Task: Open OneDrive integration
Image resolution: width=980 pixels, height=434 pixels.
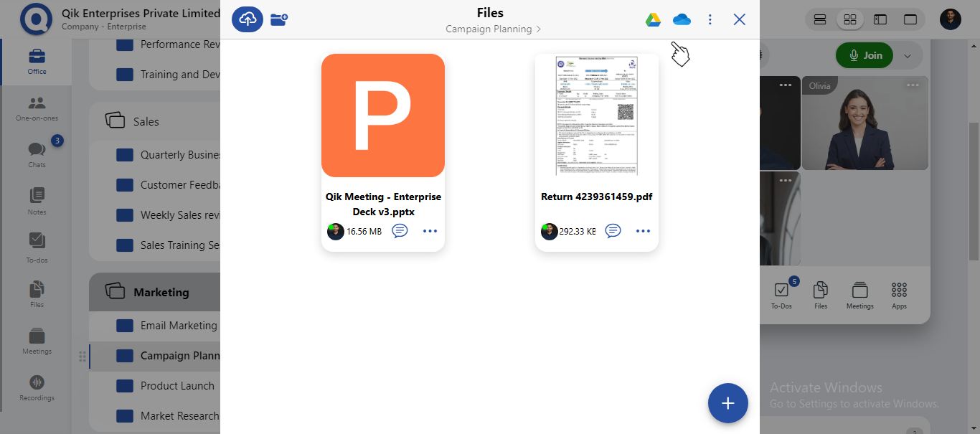Action: coord(682,19)
